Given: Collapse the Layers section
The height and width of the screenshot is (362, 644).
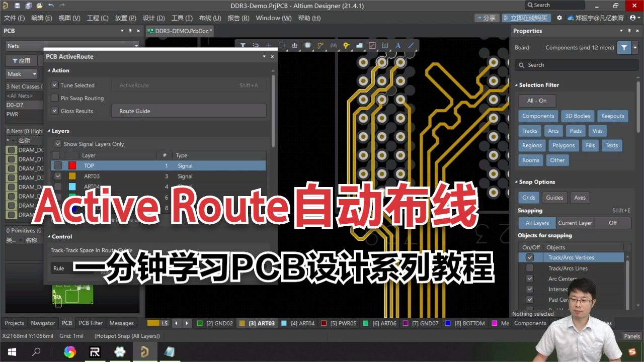Looking at the screenshot, I should coord(49,131).
